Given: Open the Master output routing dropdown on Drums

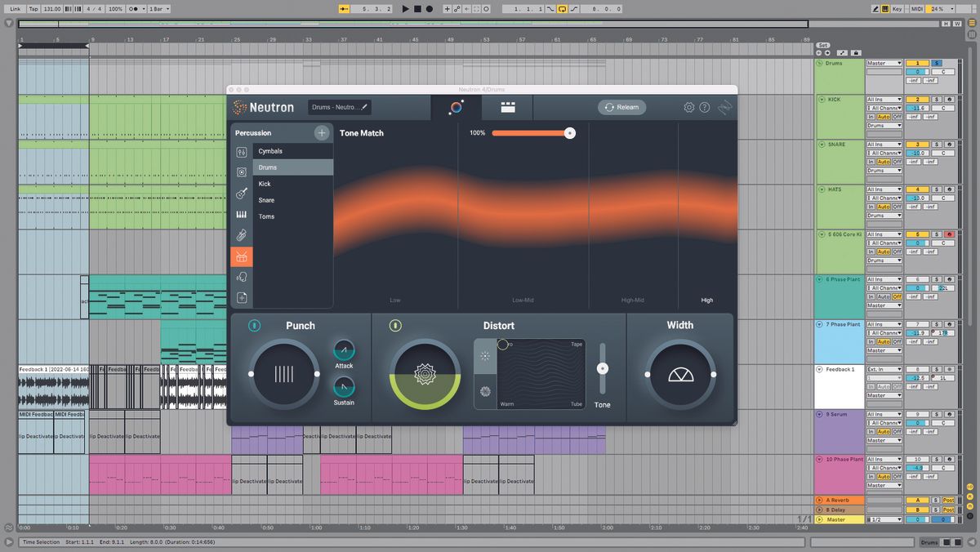Looking at the screenshot, I should (884, 63).
